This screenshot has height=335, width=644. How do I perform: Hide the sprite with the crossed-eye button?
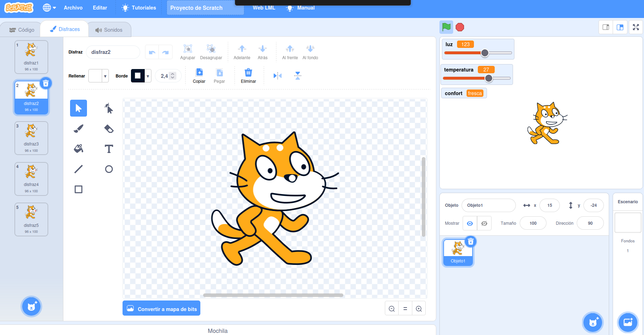point(484,223)
